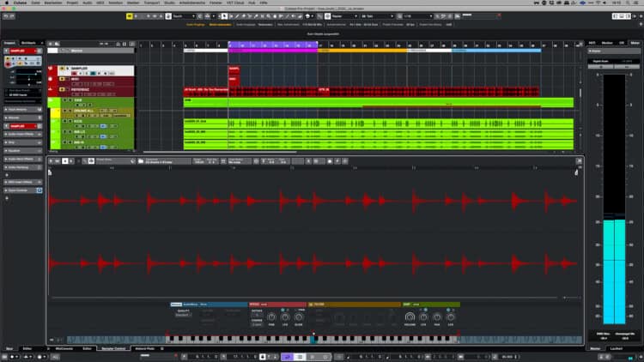Open the Sichtbarkeit tab in left zone

(28, 43)
